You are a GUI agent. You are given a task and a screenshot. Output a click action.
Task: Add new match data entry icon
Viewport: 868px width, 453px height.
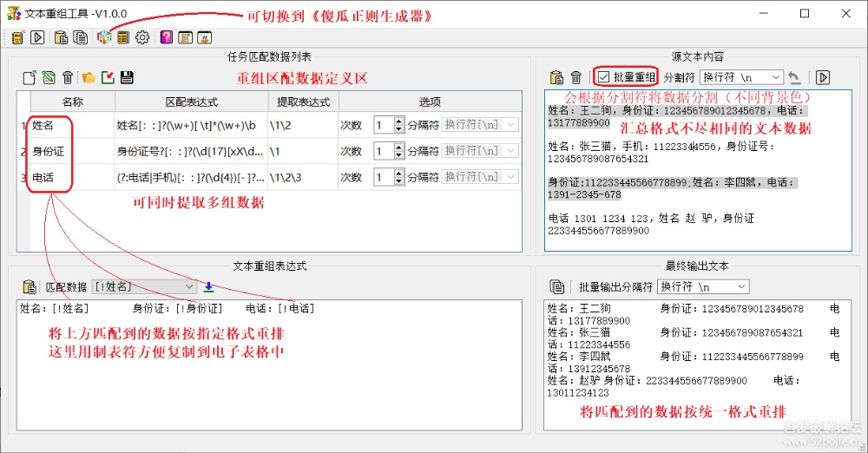(x=30, y=77)
